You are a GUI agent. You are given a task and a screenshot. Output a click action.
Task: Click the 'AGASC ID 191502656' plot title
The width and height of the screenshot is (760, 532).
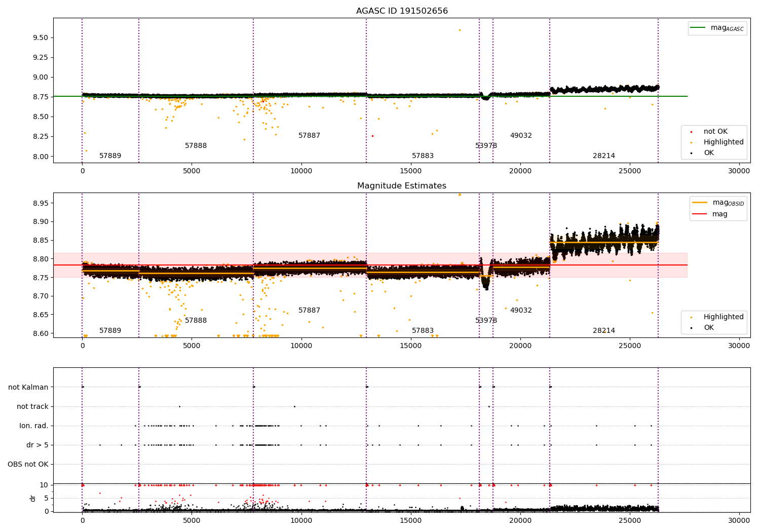click(x=402, y=11)
